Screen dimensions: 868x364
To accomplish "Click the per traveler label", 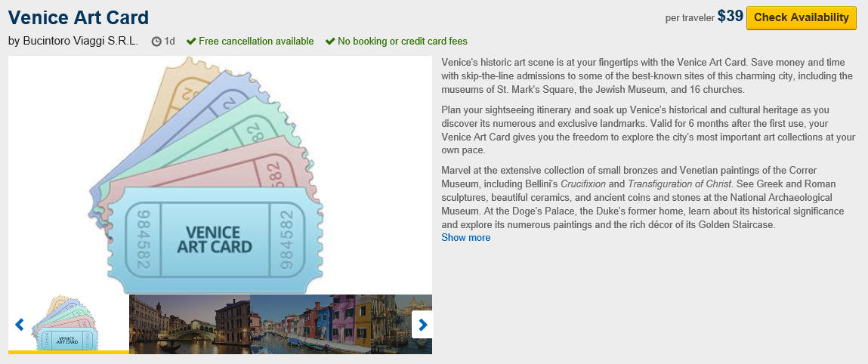I will (690, 18).
